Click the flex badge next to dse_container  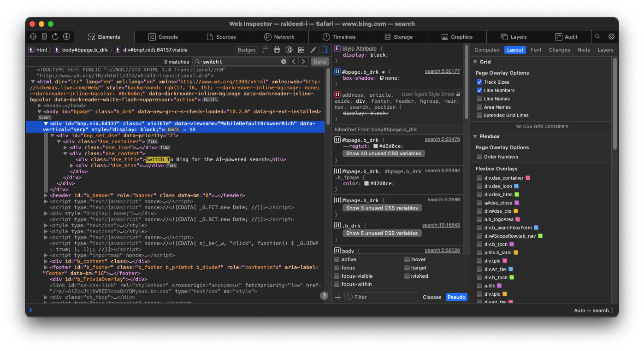pos(152,141)
